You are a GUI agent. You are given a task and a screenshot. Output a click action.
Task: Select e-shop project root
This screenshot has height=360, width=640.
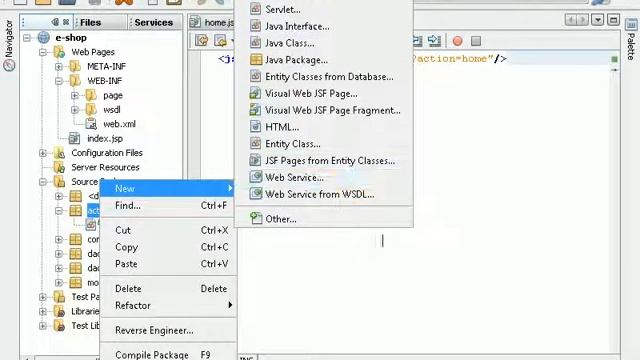(x=71, y=38)
